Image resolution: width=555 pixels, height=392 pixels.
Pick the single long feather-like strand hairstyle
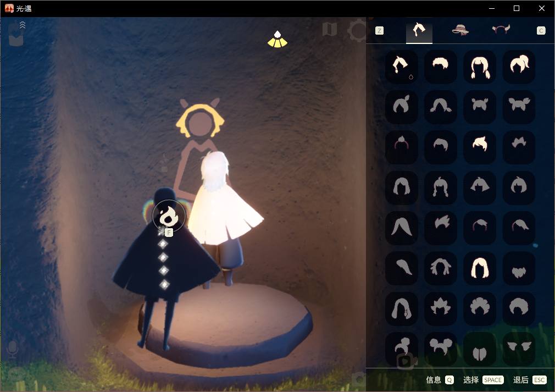click(401, 268)
